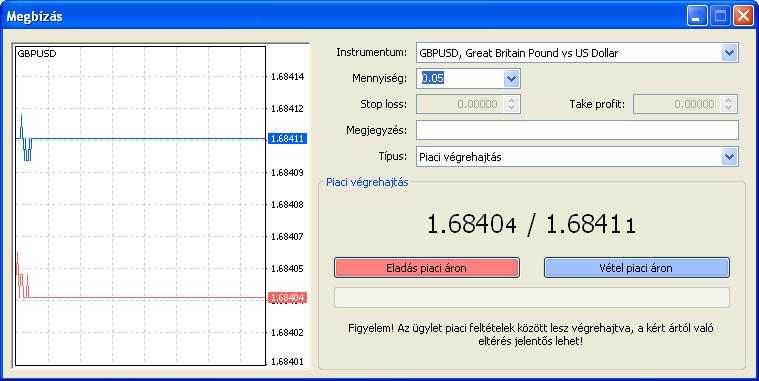
Task: Open the Instrumentum dropdown arrow
Action: click(x=729, y=53)
